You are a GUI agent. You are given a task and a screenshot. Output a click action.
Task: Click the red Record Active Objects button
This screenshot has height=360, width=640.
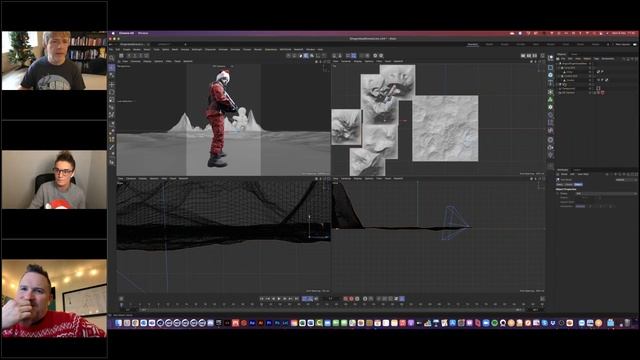[345, 299]
